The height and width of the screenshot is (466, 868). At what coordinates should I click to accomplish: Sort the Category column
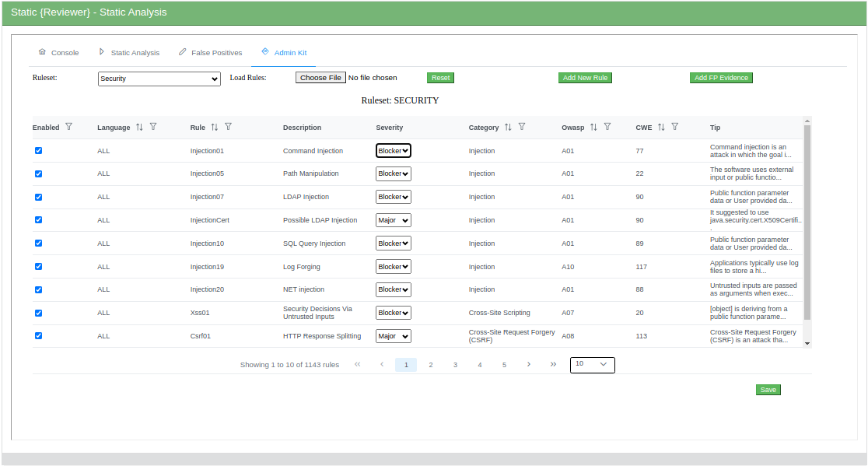coord(507,126)
